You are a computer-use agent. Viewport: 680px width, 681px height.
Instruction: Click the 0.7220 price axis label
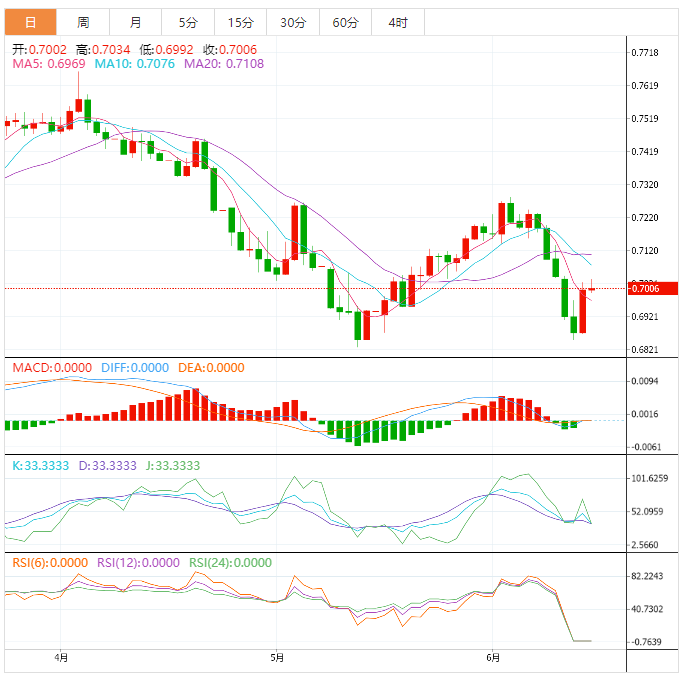pyautogui.click(x=645, y=218)
